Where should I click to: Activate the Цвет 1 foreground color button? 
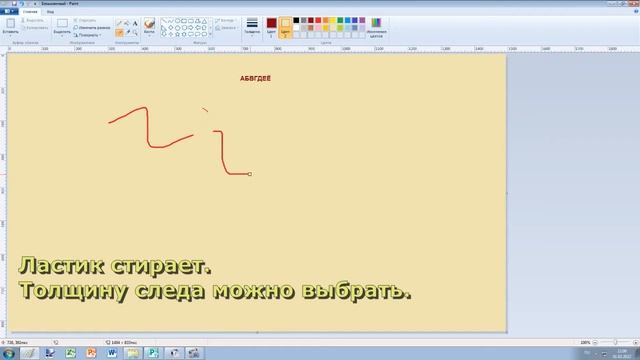[x=271, y=27]
